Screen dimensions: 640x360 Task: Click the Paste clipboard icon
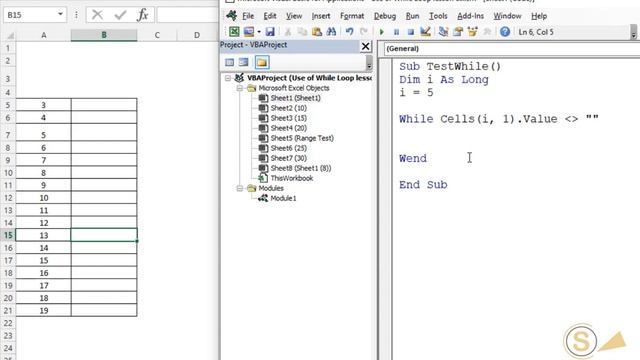[x=317, y=31]
